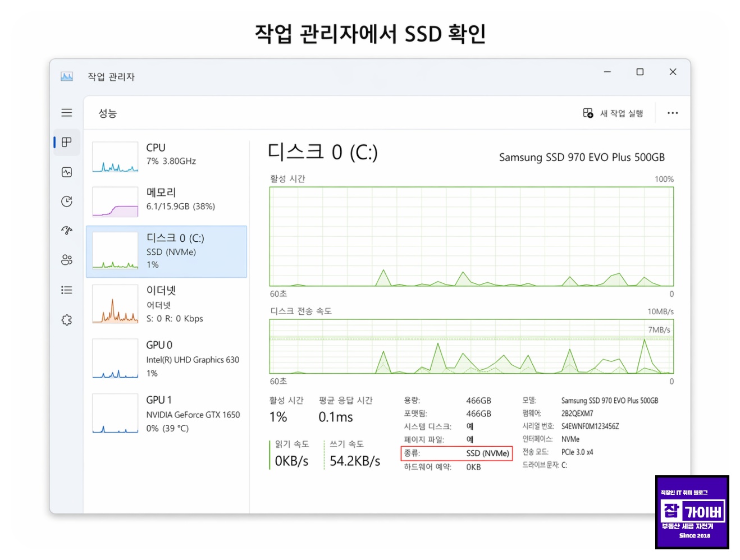This screenshot has height=560, width=740.
Task: Select the 디스크 0 (C:) item
Action: (x=167, y=251)
